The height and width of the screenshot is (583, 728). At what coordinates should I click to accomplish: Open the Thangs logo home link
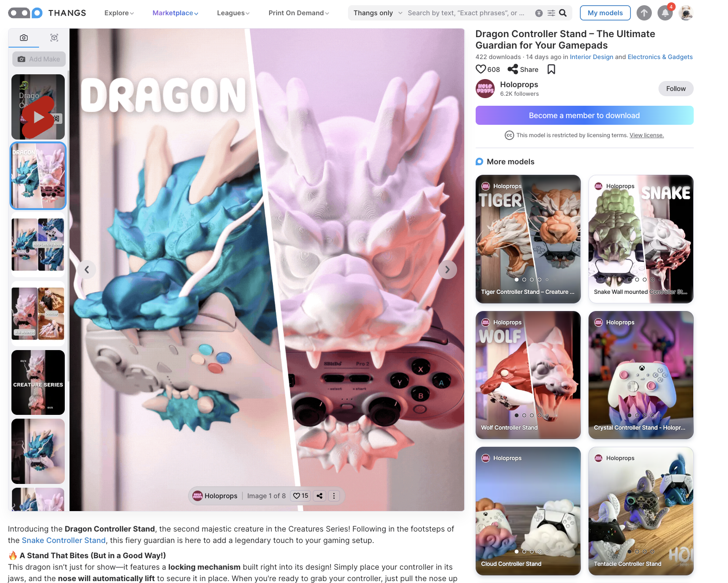click(47, 13)
